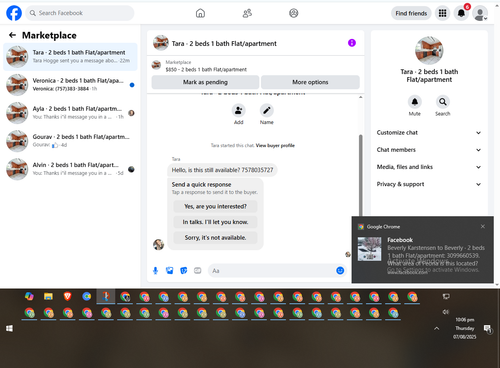
Task: Open Copilot from the taskbar
Action: [29, 296]
